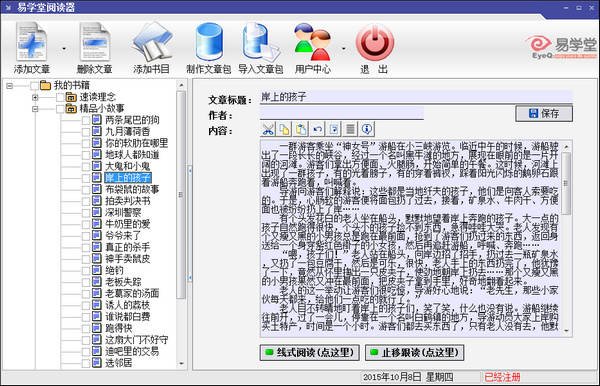
Task: Click the 导入文章包 icon
Action: pyautogui.click(x=261, y=41)
